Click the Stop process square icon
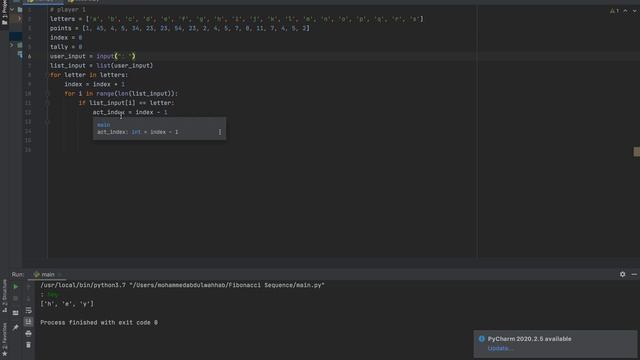 click(16, 298)
